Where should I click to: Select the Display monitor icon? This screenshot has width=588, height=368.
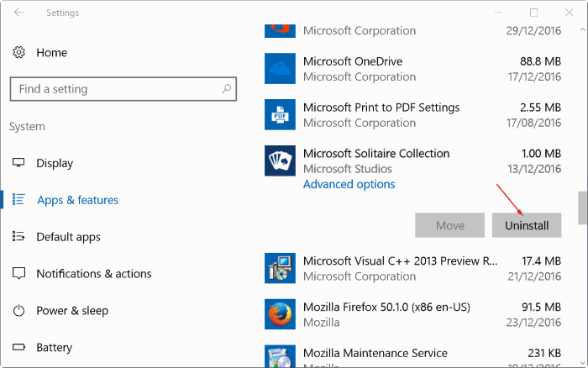tap(18, 163)
